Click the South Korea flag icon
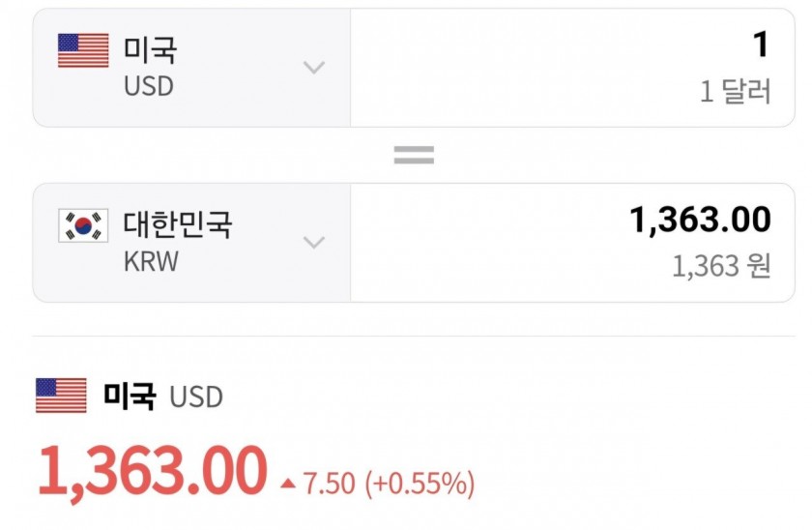 [83, 225]
